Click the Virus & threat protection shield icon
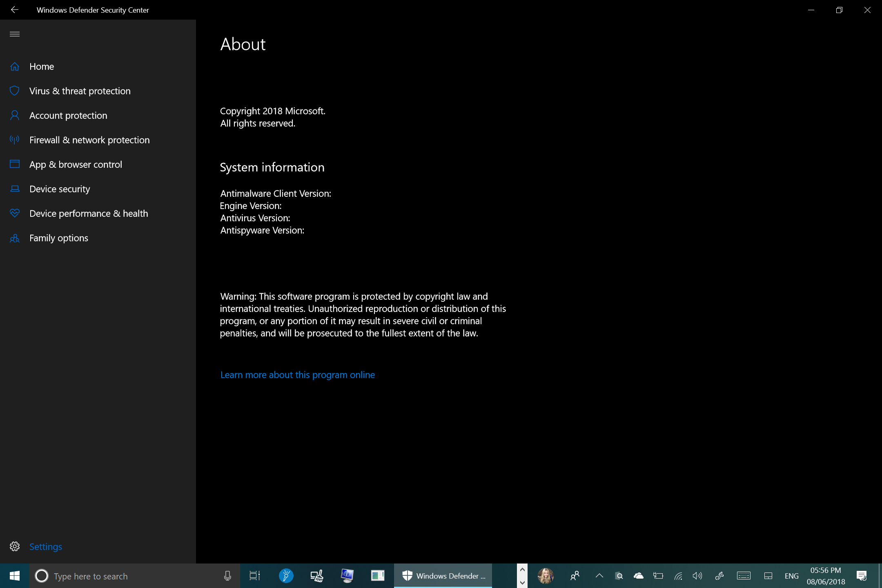Viewport: 882px width, 588px height. point(15,91)
